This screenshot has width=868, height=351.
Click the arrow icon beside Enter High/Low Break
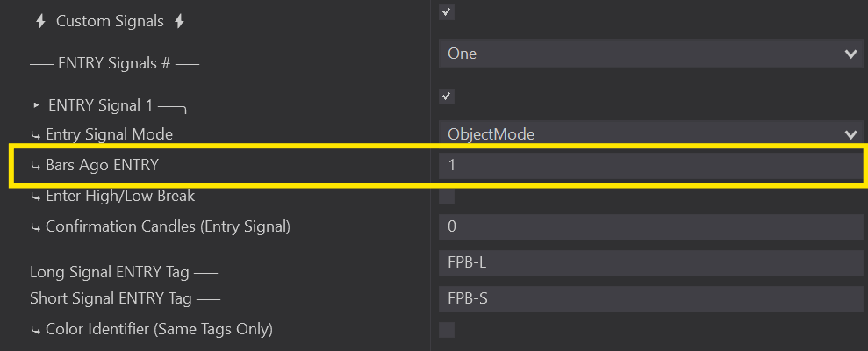coord(35,197)
